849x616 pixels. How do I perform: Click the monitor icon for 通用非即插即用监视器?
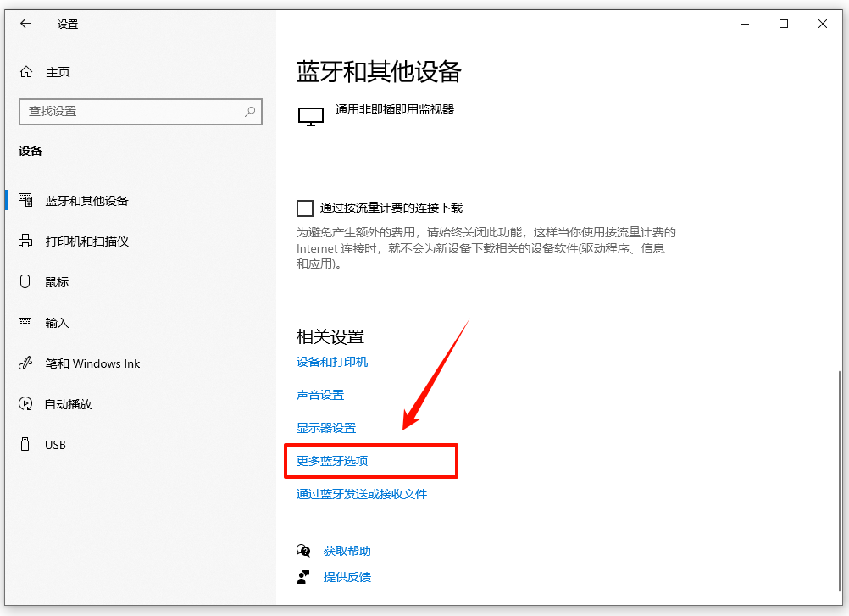[x=311, y=115]
